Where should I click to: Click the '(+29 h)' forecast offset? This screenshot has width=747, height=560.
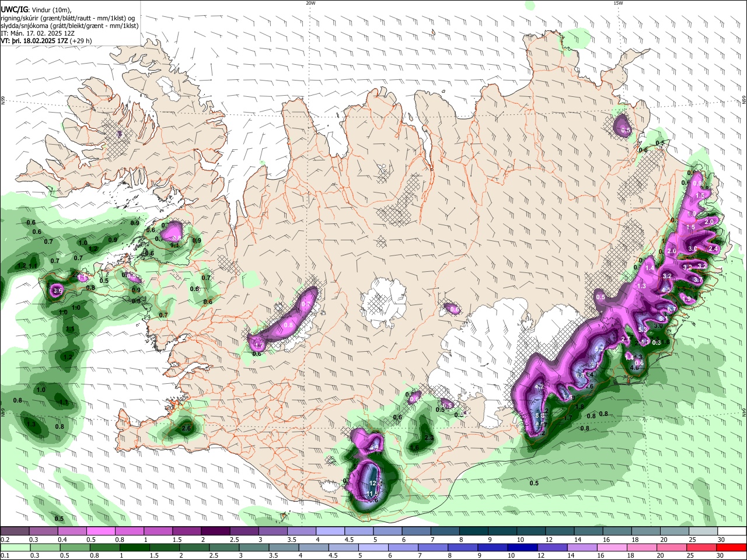click(x=81, y=41)
